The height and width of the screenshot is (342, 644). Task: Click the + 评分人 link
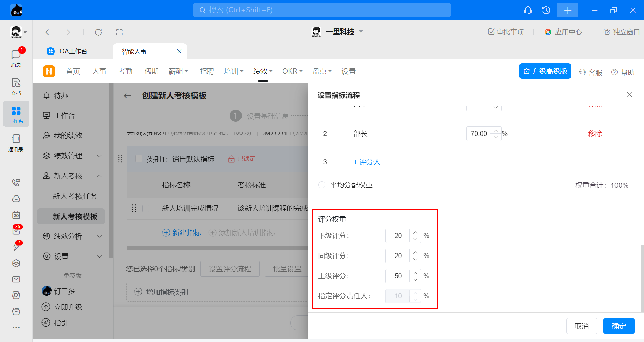[x=367, y=162]
